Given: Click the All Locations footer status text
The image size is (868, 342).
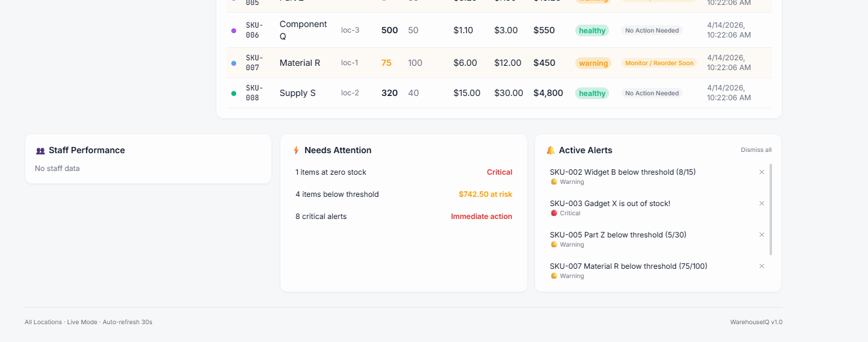Looking at the screenshot, I should pyautogui.click(x=89, y=322).
